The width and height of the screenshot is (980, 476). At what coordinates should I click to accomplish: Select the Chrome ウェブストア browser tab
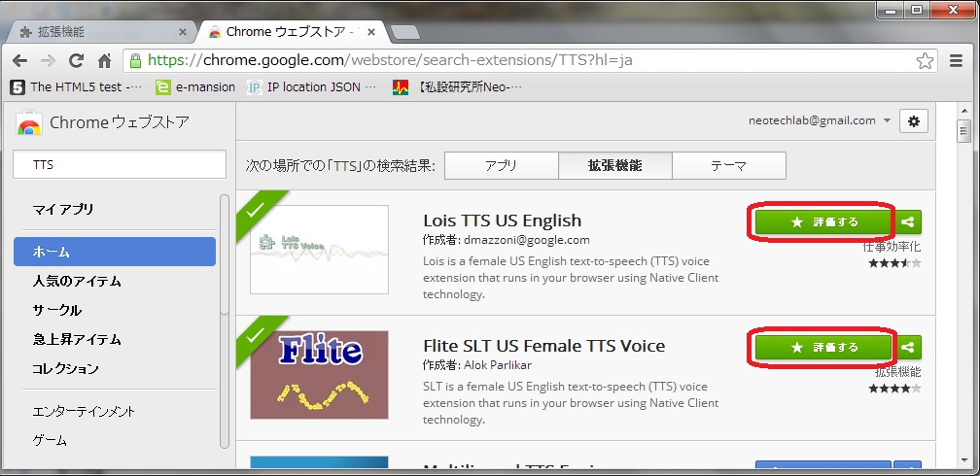[291, 32]
